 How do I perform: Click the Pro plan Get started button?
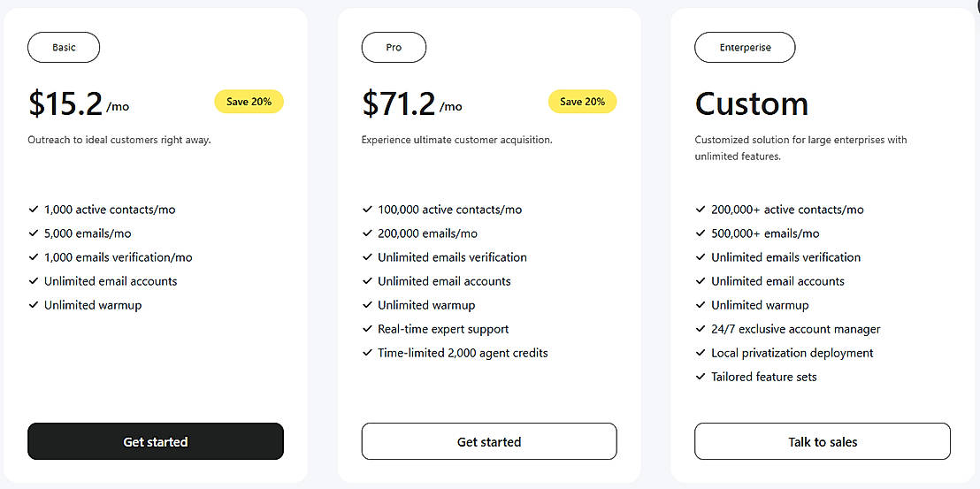click(x=489, y=441)
